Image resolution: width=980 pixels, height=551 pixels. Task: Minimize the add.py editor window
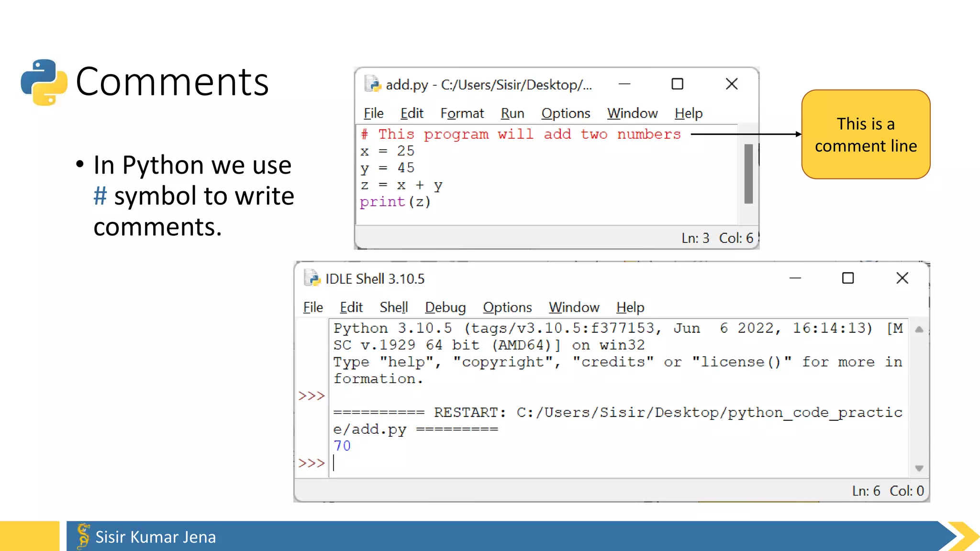point(624,84)
